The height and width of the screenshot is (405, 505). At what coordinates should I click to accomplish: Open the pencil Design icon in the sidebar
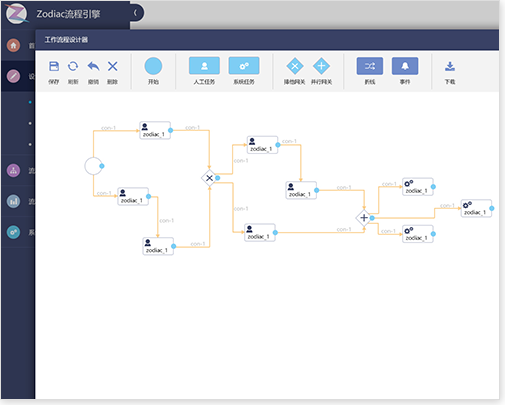(x=13, y=76)
